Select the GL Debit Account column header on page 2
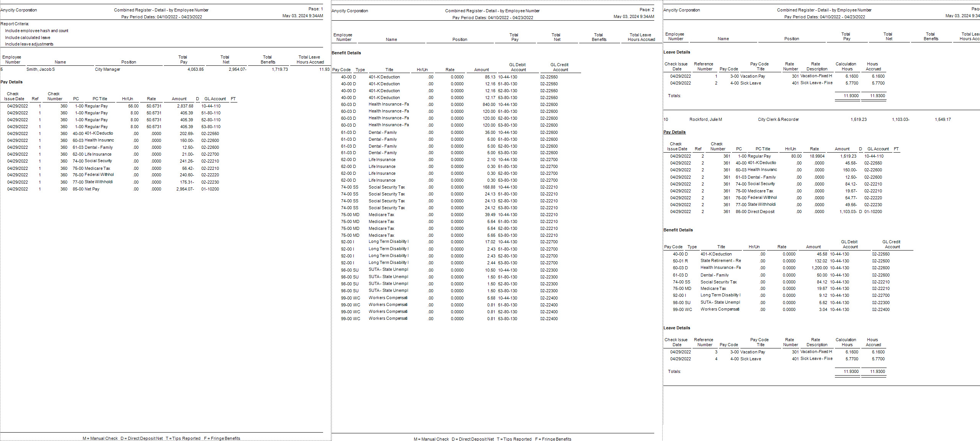 tap(518, 67)
